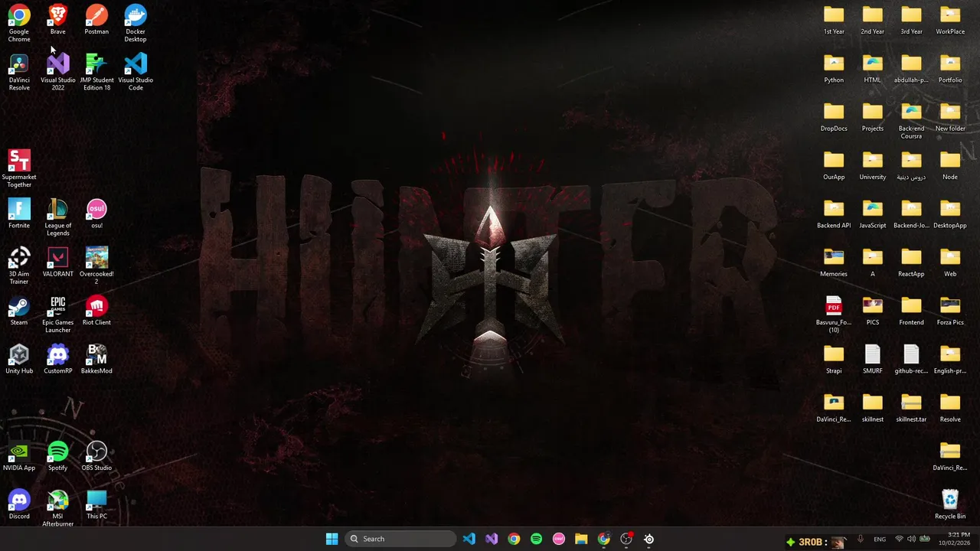Select the Epic Games Launcher icon
Image resolution: width=980 pixels, height=551 pixels.
point(57,314)
